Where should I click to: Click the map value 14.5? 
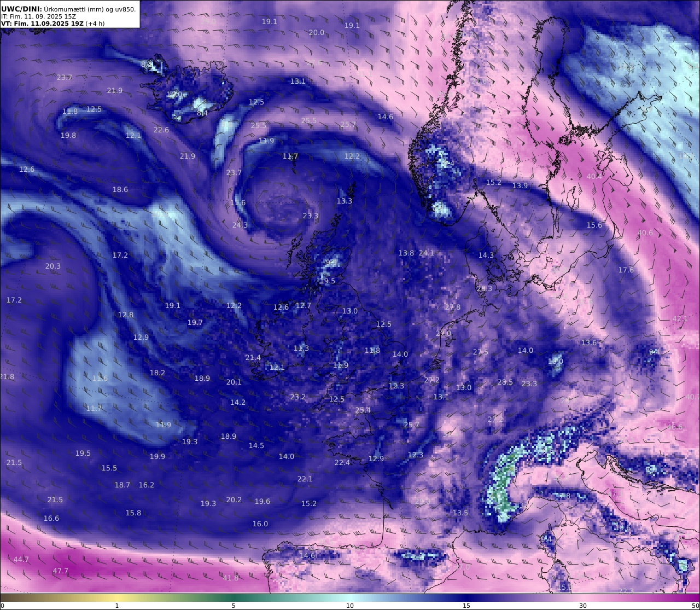(256, 446)
